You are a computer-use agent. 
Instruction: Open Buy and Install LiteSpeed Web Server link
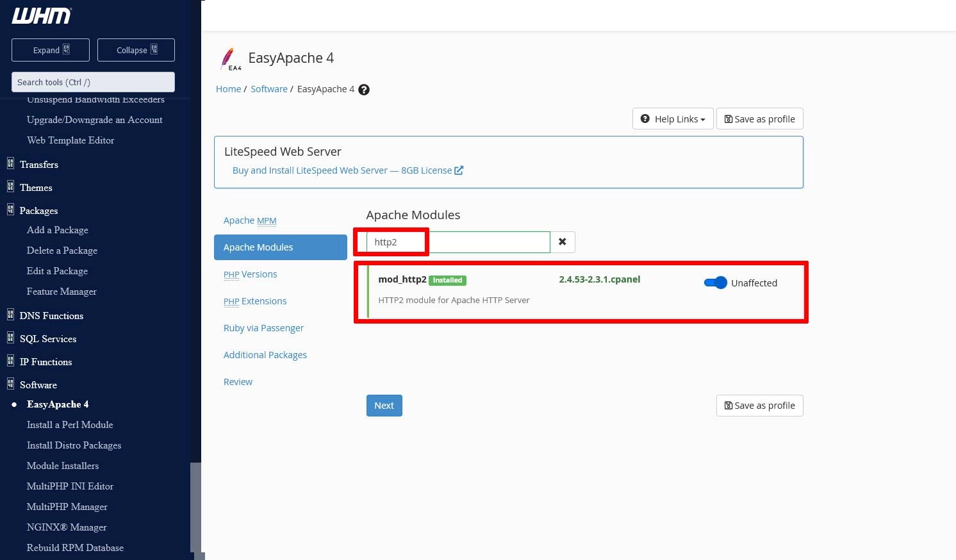tap(348, 170)
